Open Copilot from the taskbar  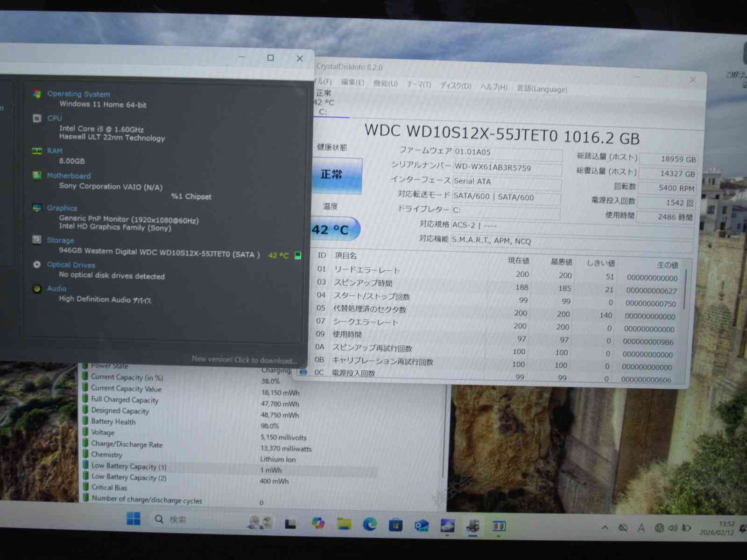point(318,523)
